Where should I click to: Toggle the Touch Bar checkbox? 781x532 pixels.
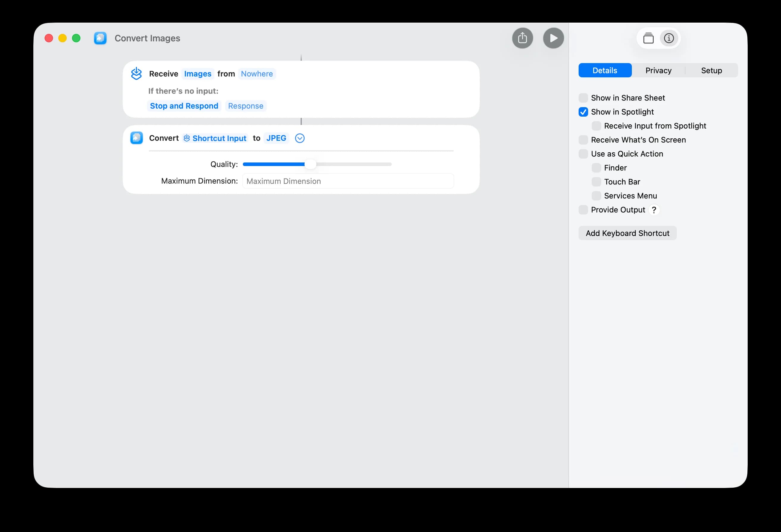(x=596, y=182)
